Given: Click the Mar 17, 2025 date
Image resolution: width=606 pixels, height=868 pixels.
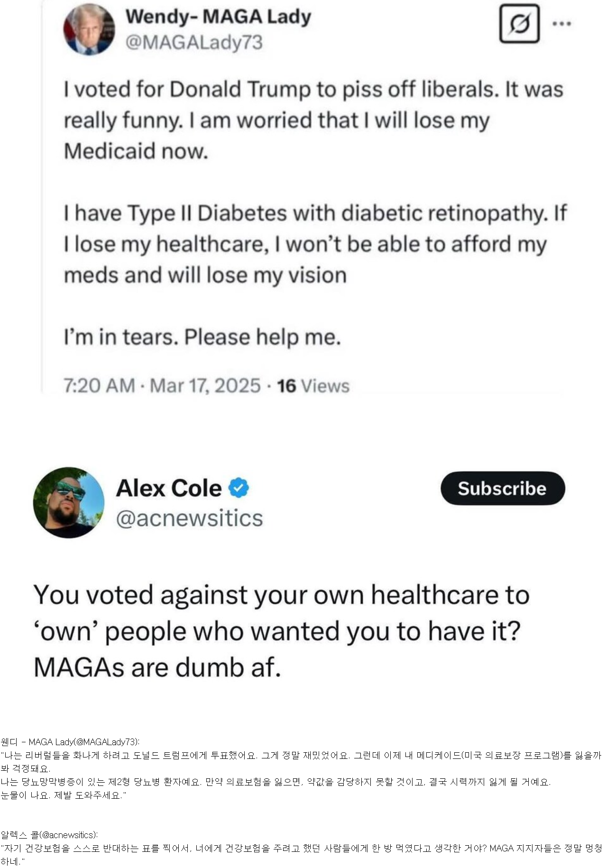Looking at the screenshot, I should coord(205,386).
